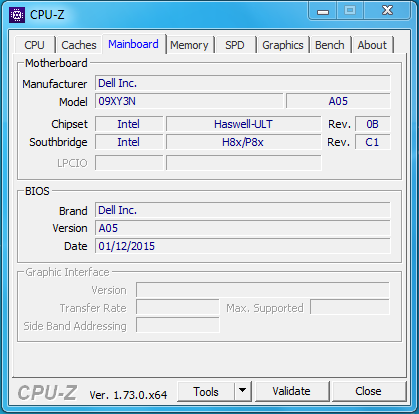Click the CPU-Z title bar app icon
The width and height of the screenshot is (419, 414).
click(x=17, y=15)
